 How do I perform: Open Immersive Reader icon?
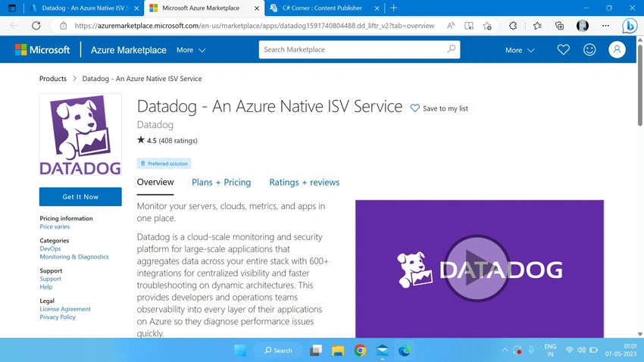[x=469, y=26]
